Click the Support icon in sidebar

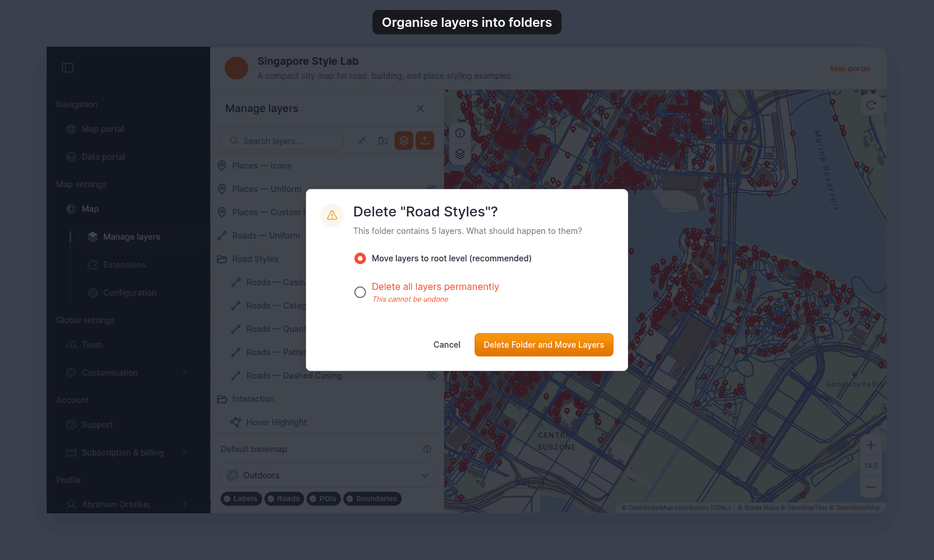coord(71,425)
